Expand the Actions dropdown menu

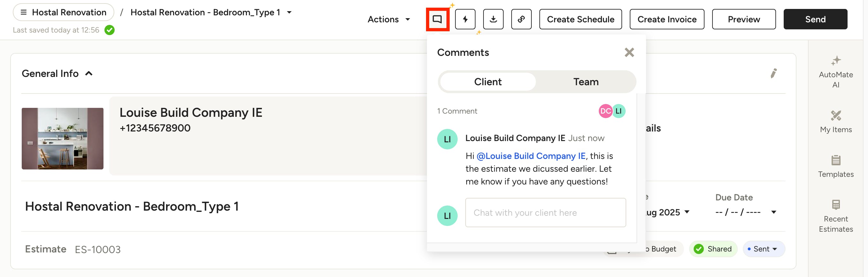(x=389, y=19)
